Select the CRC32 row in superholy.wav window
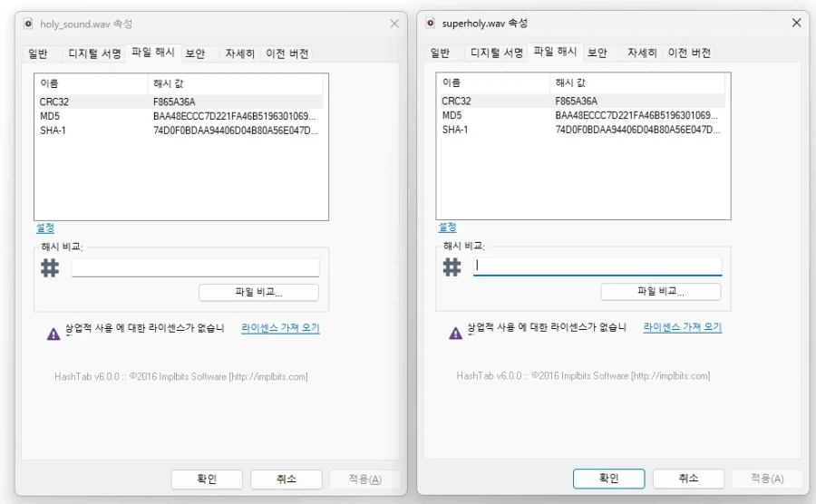Viewport: 816px width, 504px height. click(583, 101)
